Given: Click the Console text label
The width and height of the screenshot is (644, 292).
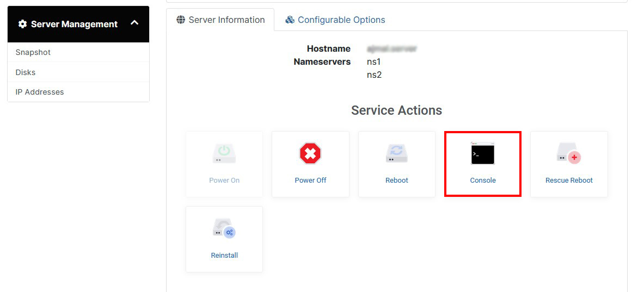Looking at the screenshot, I should tap(483, 180).
